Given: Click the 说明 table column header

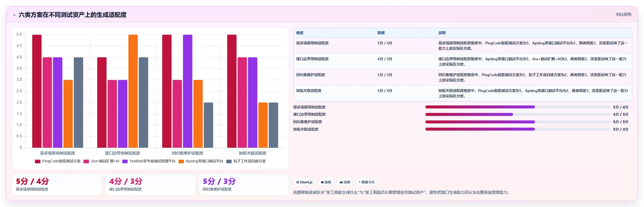Looking at the screenshot, I should coord(442,33).
